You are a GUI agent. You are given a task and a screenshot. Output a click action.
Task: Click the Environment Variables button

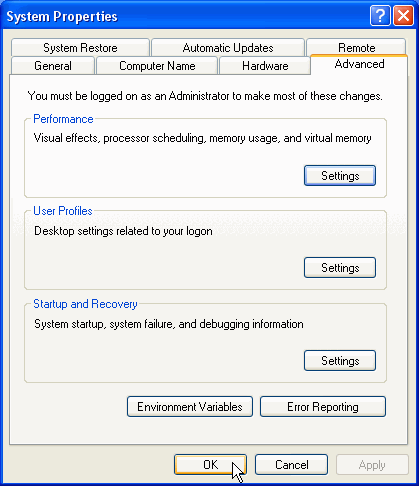coord(190,406)
